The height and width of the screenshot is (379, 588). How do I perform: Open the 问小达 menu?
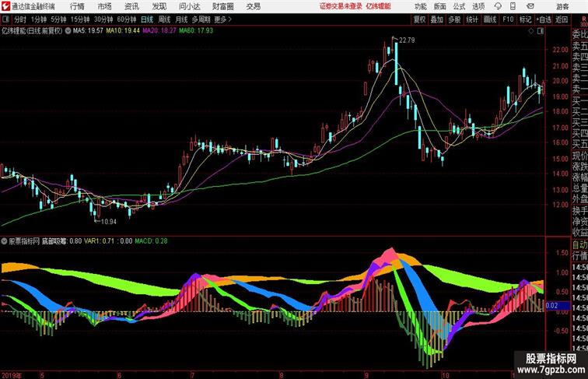click(189, 6)
